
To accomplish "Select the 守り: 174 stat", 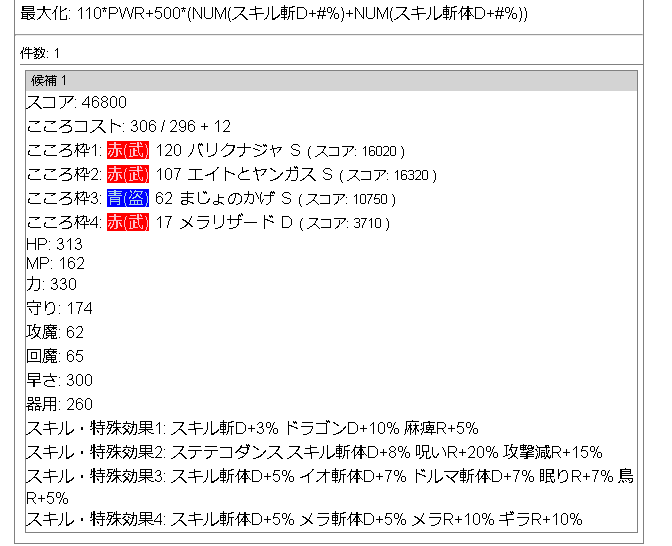I will tap(59, 308).
